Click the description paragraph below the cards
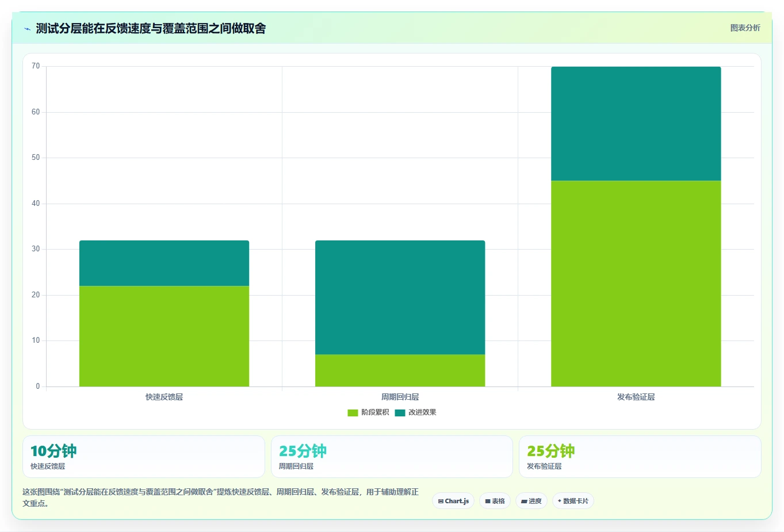784x532 pixels. (x=220, y=497)
